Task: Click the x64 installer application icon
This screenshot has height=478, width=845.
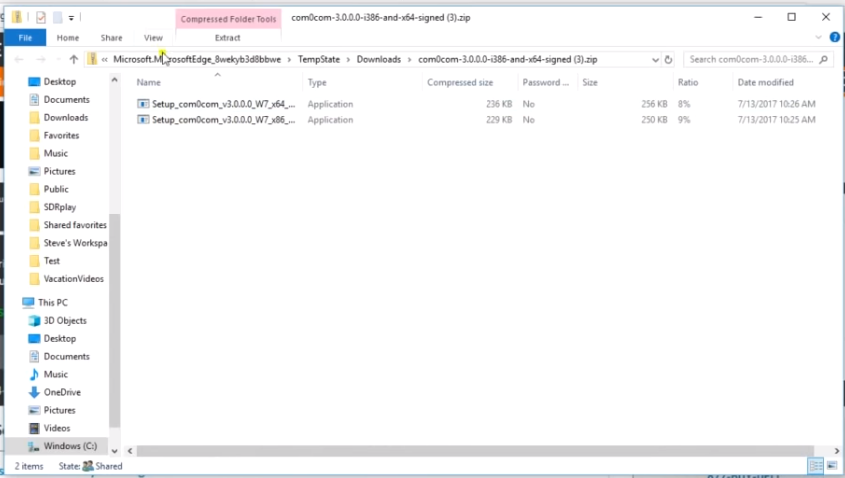Action: point(143,104)
